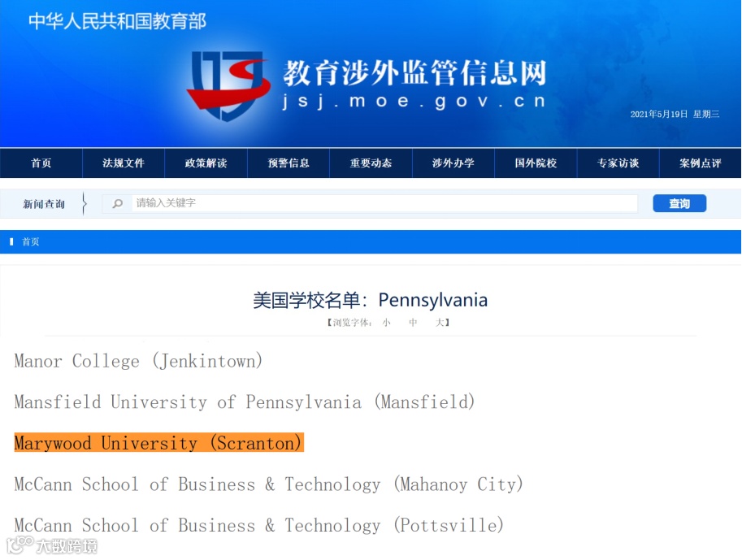
Task: Click the 首页 breadcrumb link
Action: click(x=31, y=242)
